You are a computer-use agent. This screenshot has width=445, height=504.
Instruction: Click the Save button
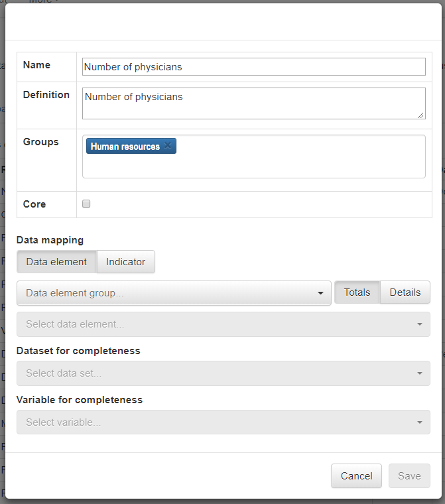[409, 476]
